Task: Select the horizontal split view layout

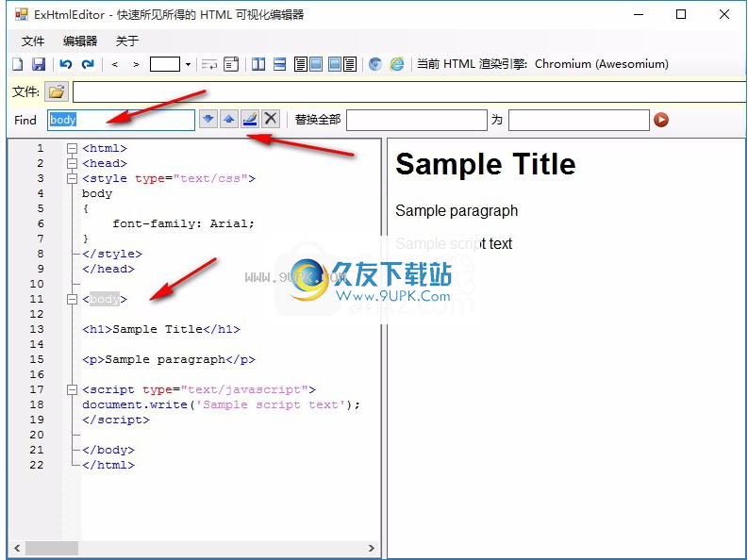Action: point(279,64)
